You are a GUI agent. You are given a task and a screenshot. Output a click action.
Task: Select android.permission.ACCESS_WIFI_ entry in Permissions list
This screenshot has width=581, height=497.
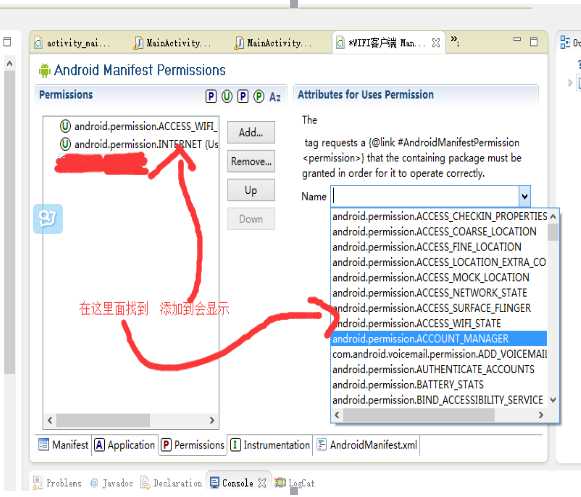pyautogui.click(x=139, y=126)
